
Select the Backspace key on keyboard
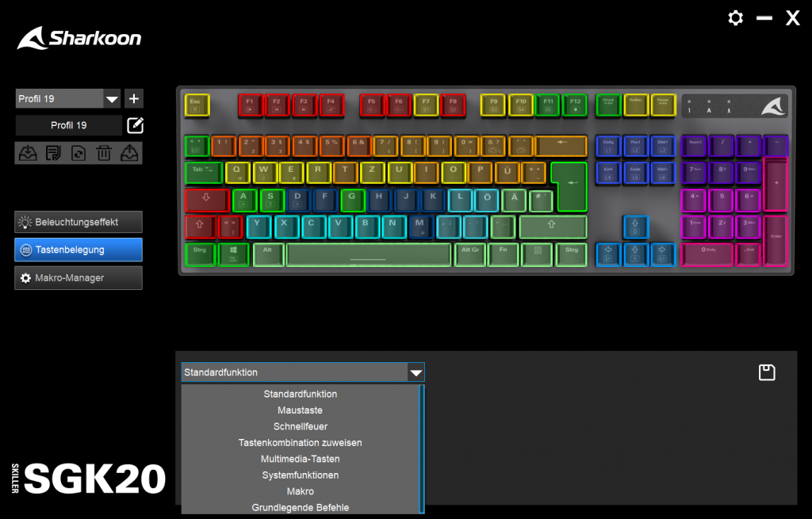pyautogui.click(x=561, y=146)
